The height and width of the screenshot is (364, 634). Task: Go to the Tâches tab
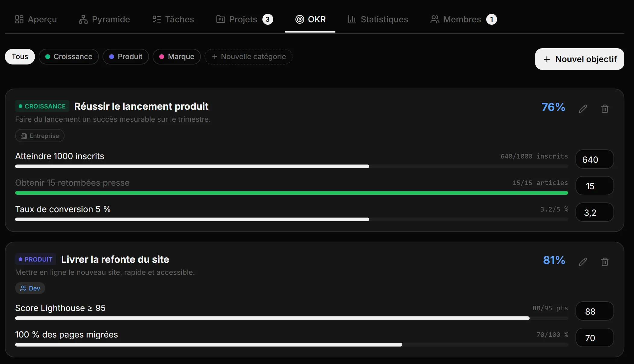(x=173, y=19)
